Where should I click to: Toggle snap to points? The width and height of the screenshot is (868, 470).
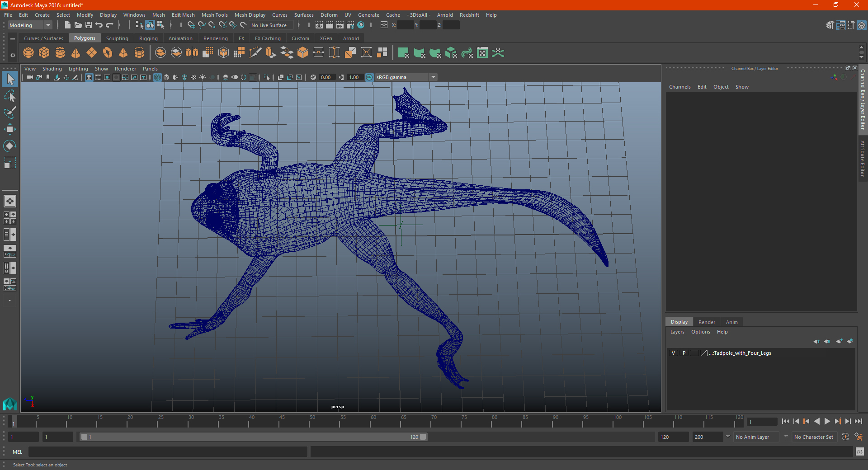[x=212, y=25]
